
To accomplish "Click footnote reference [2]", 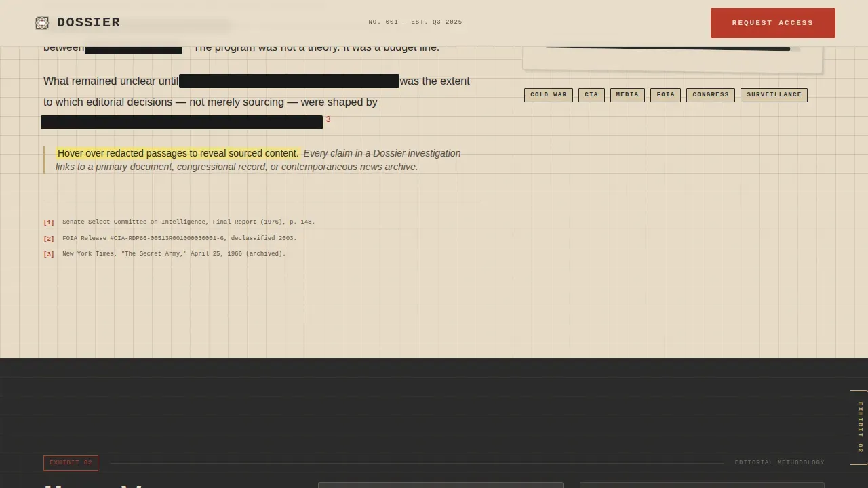I will click(x=49, y=239).
